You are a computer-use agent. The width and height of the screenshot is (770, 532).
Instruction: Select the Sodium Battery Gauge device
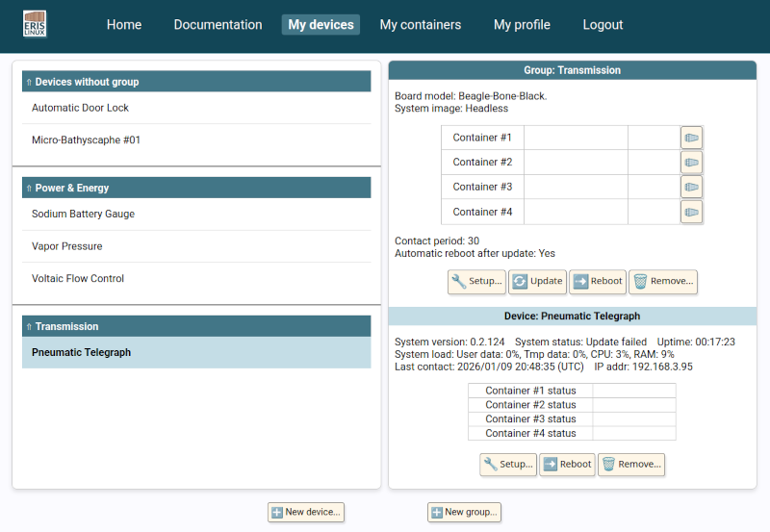(x=83, y=215)
